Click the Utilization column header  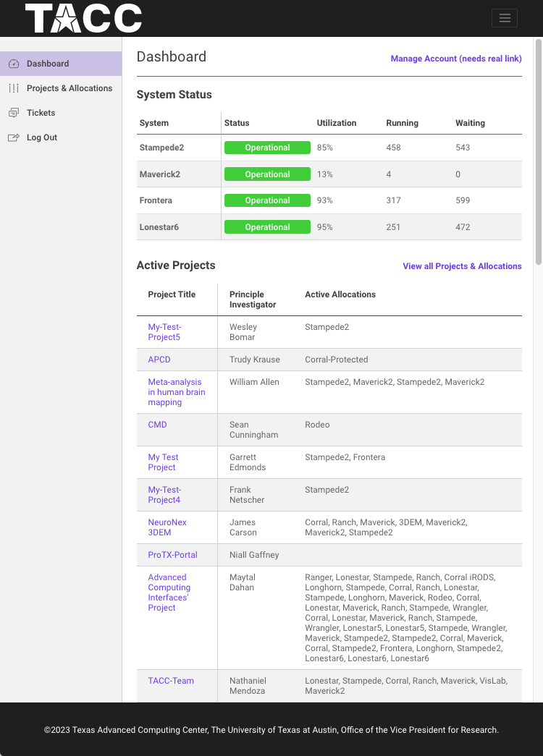click(337, 123)
